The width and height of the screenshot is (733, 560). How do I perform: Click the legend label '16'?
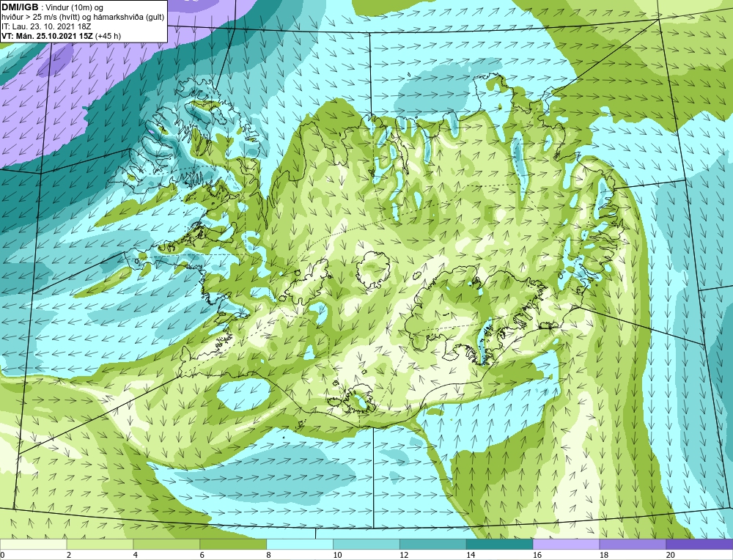[537, 555]
